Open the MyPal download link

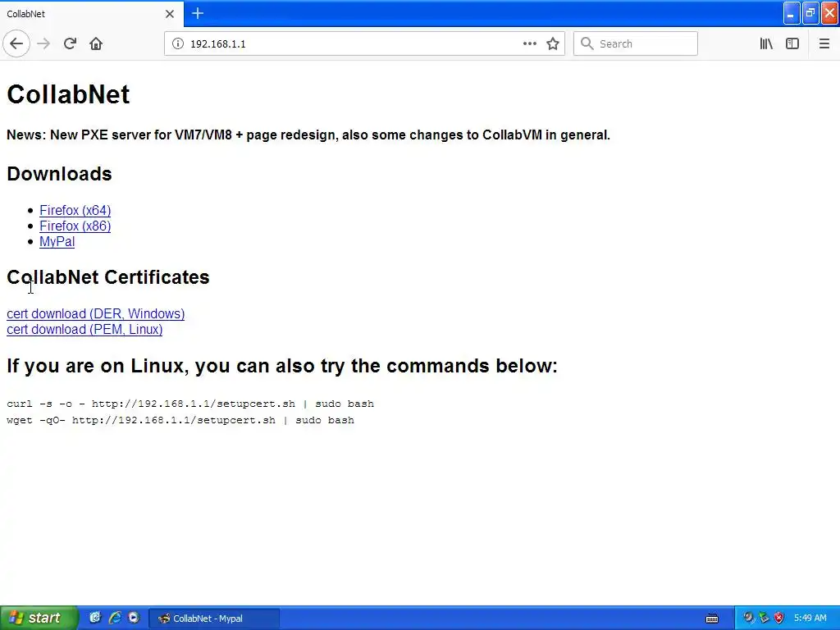(57, 241)
